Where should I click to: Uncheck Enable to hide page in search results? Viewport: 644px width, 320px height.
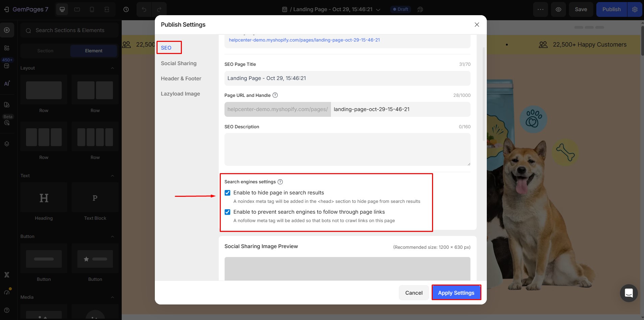pyautogui.click(x=228, y=193)
